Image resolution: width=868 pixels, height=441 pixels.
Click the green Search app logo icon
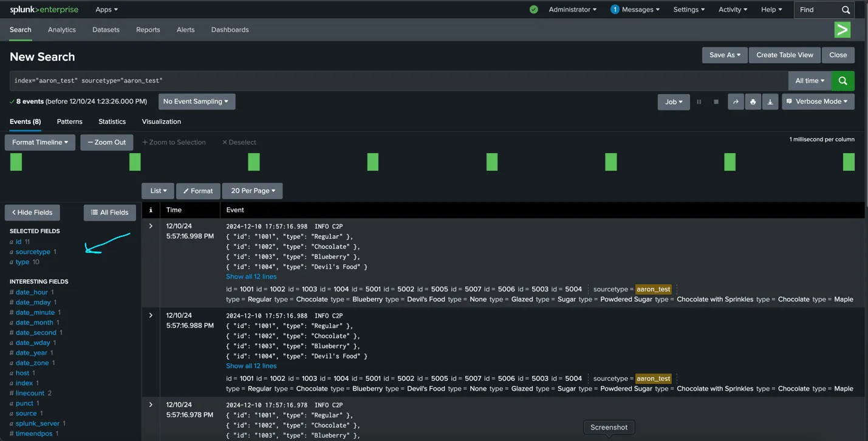(x=842, y=30)
